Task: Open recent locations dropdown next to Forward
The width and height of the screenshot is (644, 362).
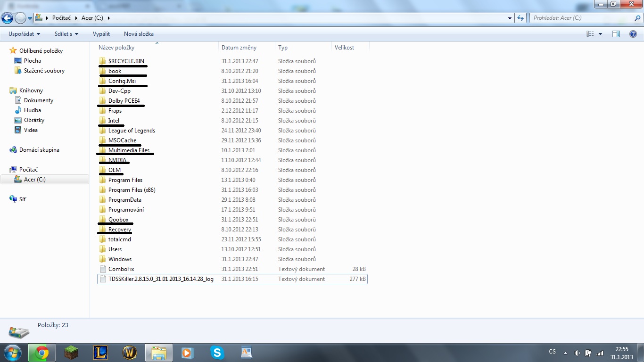Action: click(30, 18)
